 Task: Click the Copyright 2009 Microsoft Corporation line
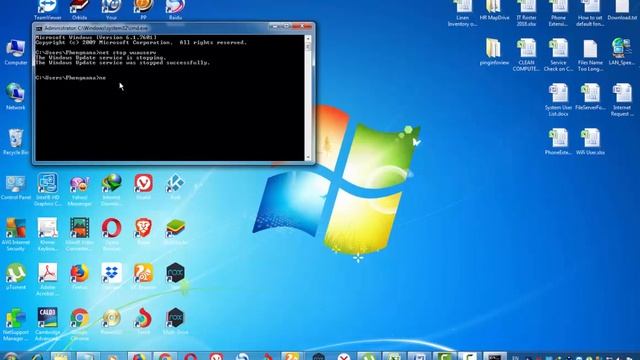point(141,42)
